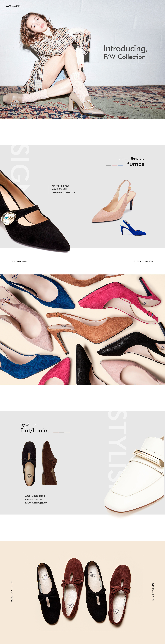Click the vertical 'SUECOMMA BONNIE' side text

(153, 592)
